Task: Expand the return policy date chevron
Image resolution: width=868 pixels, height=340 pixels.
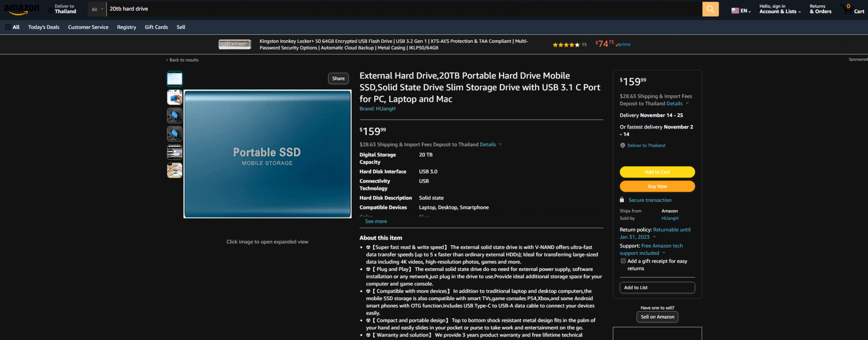Action: coord(654,237)
